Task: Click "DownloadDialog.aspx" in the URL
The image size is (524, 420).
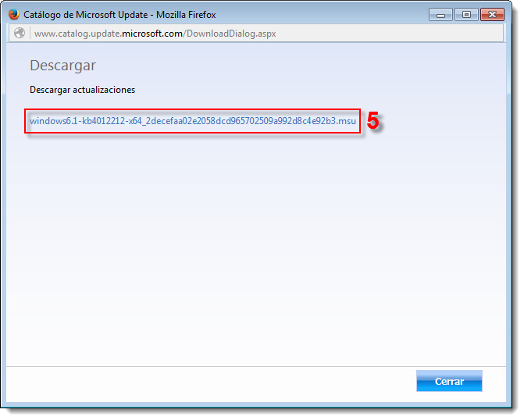Action: 230,34
